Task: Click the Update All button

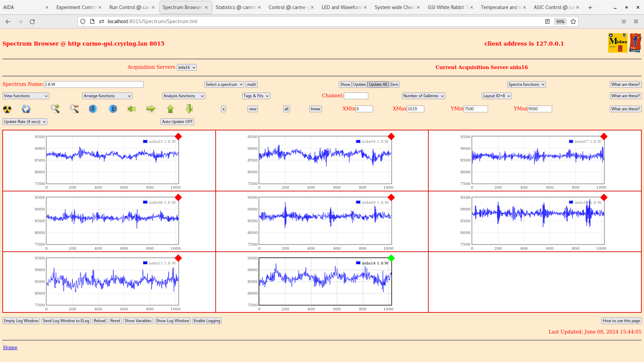Action: (x=378, y=84)
